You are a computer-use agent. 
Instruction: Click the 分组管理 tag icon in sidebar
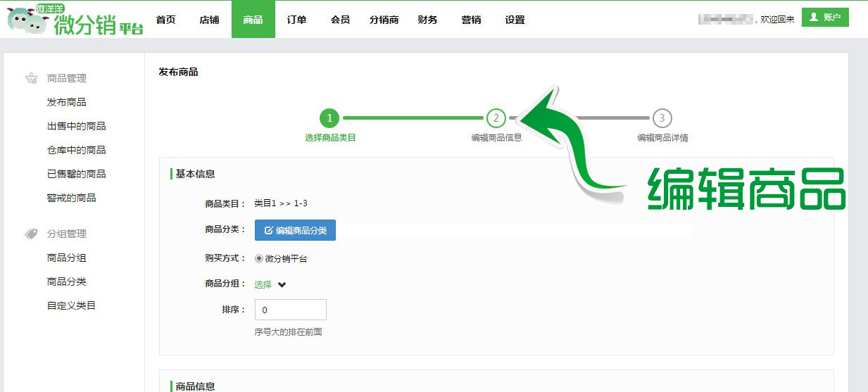31,234
